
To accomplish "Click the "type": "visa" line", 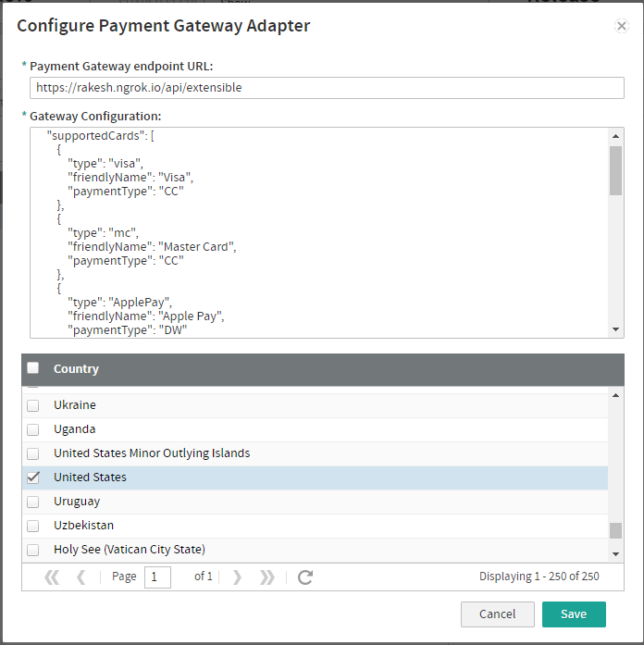I will pos(105,163).
